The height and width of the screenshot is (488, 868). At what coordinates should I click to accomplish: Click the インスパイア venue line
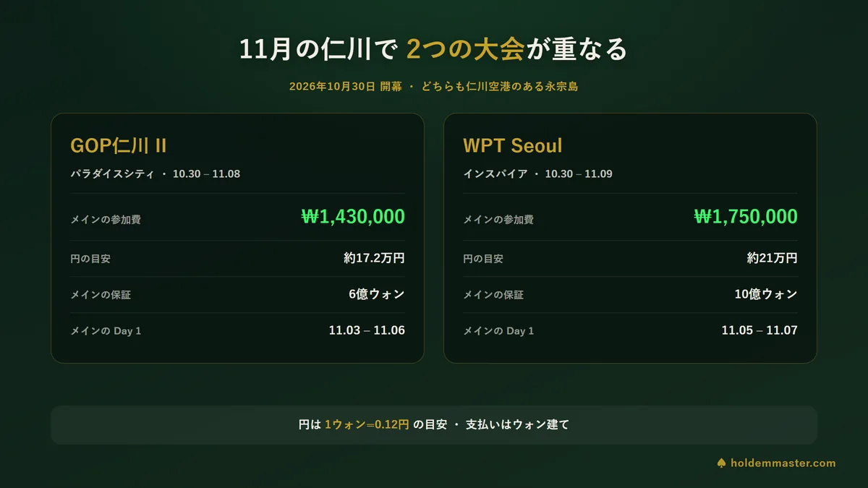pos(537,174)
